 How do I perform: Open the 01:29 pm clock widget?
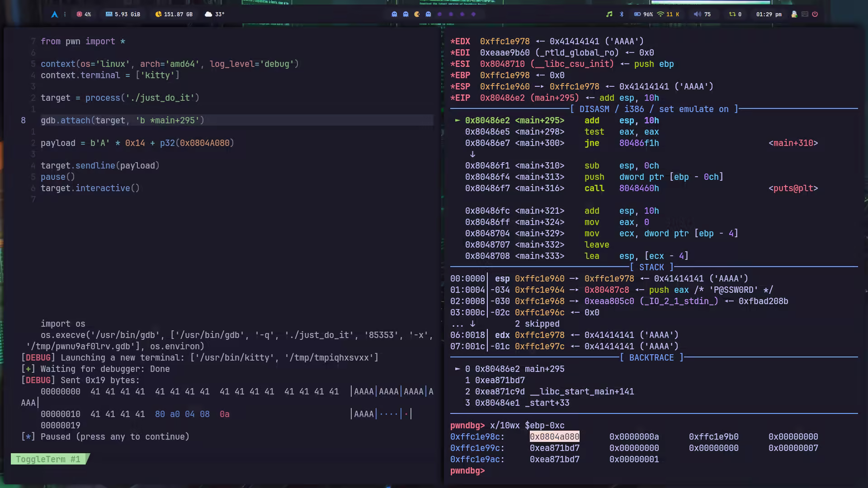769,14
